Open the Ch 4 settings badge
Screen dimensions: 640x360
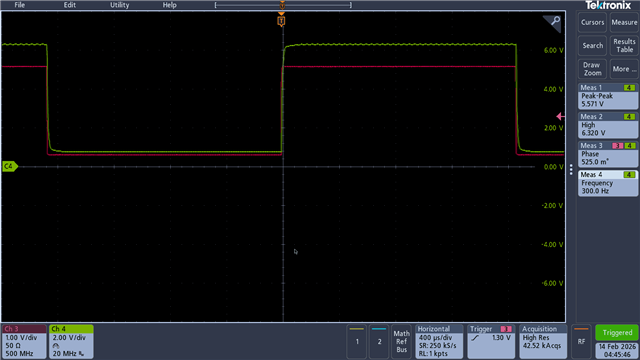point(71,342)
